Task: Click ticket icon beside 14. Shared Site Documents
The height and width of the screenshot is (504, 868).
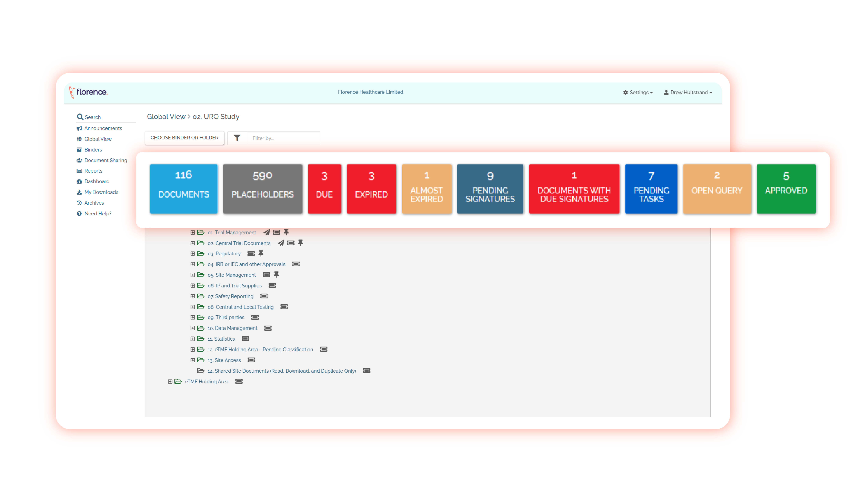Action: [x=367, y=371]
